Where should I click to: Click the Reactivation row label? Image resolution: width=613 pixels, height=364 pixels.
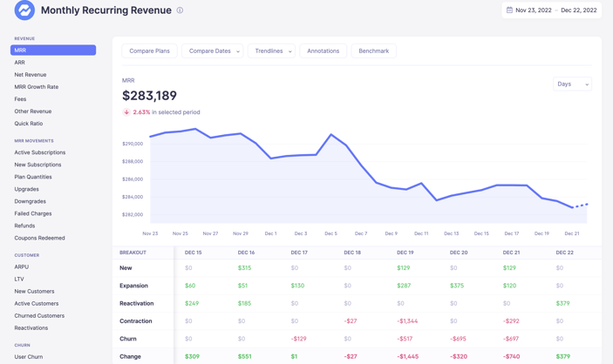[136, 303]
